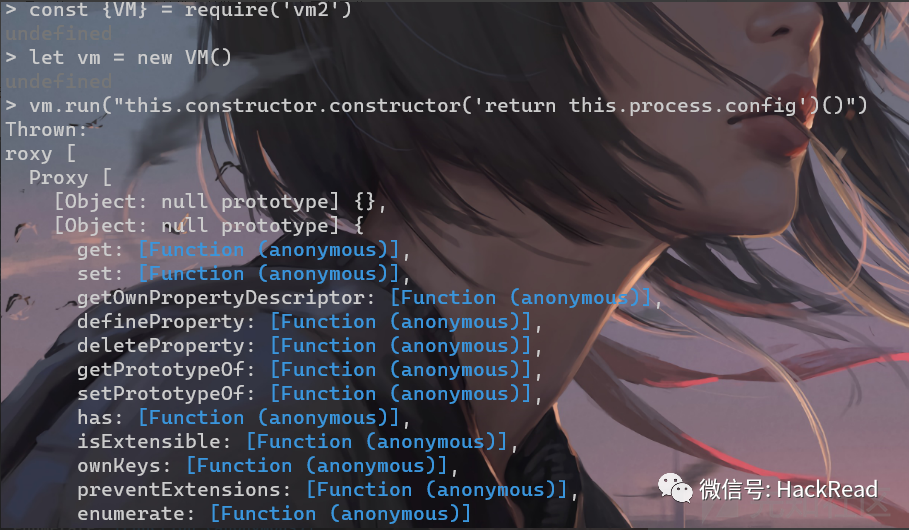Viewport: 909px width, 530px height.
Task: Click the first prompt arrow before const
Action: pyautogui.click(x=10, y=9)
